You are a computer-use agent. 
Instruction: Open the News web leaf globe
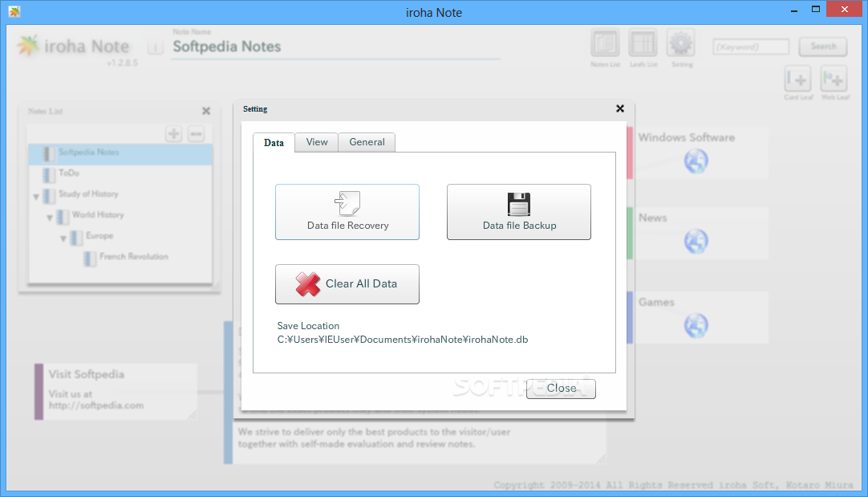click(x=696, y=241)
